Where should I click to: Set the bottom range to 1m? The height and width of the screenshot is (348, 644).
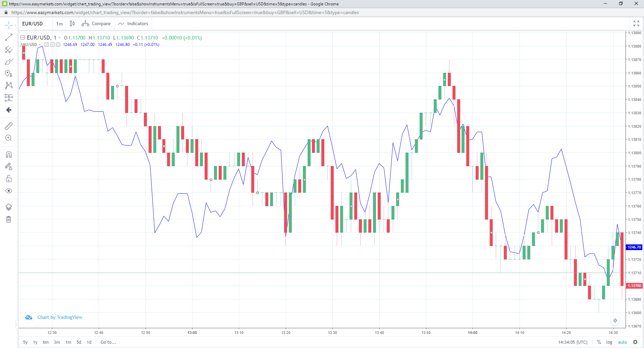68,342
